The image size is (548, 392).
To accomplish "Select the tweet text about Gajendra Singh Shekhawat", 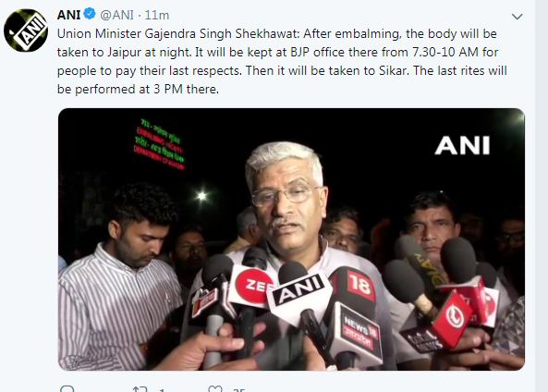I will coord(282,61).
